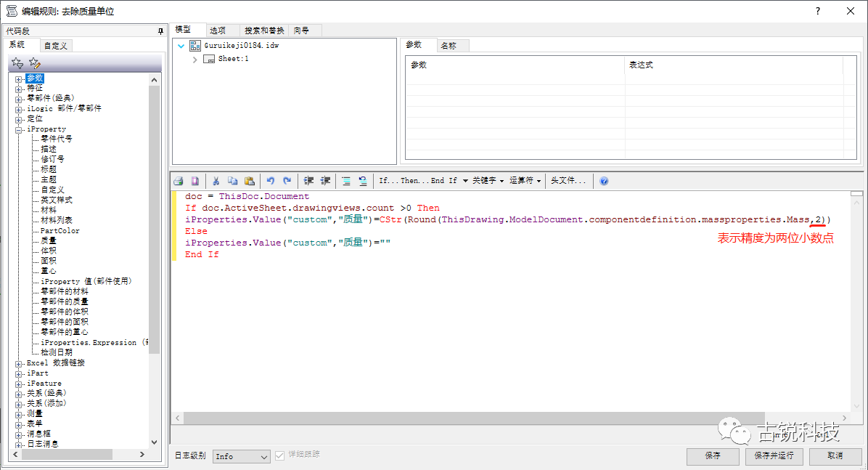This screenshot has width=868, height=470.
Task: Click the 保存 button
Action: click(x=713, y=455)
